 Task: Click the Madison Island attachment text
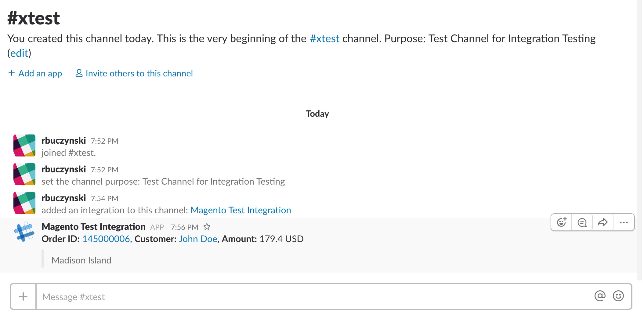click(x=81, y=260)
